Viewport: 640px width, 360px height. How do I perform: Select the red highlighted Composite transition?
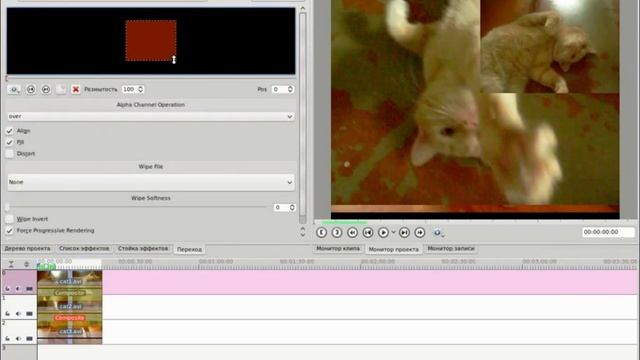[x=69, y=318]
